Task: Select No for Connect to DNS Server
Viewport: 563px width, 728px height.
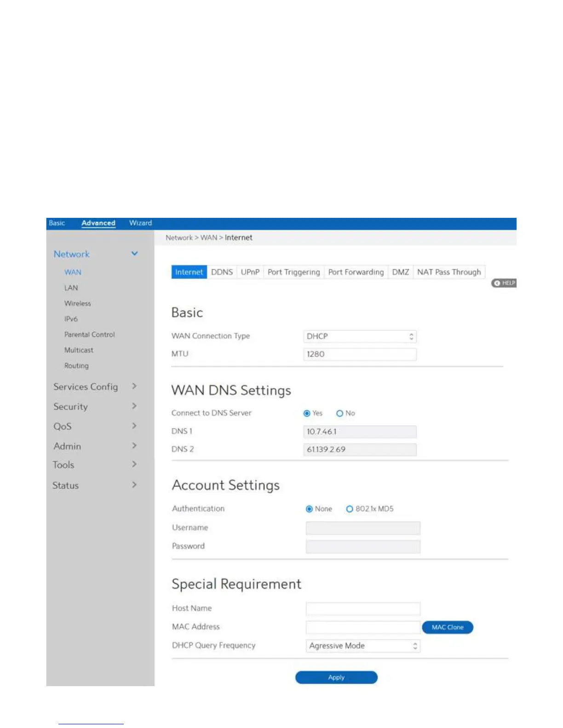Action: [339, 413]
